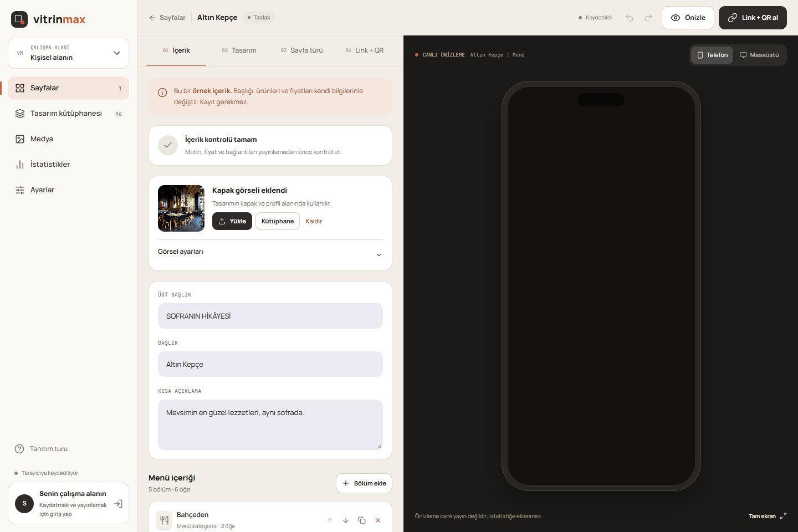Open Kütüphane for cover image
This screenshot has width=798, height=532.
tap(278, 221)
